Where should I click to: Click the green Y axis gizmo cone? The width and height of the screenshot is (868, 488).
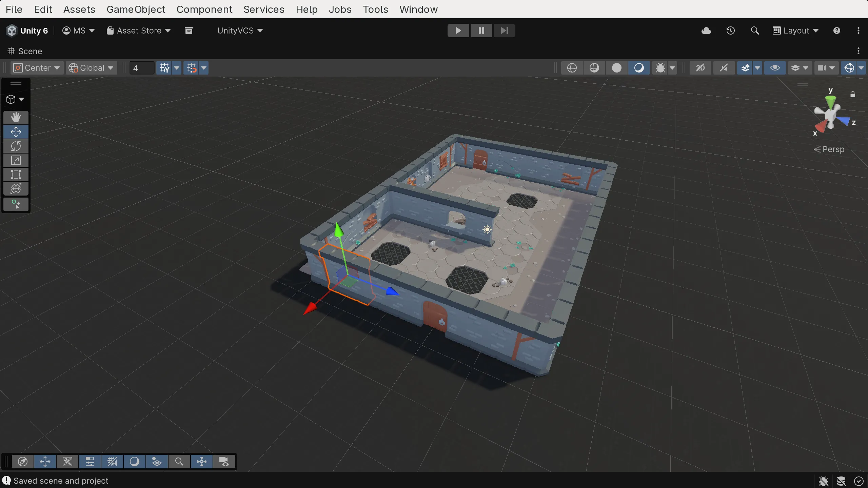tap(830, 101)
